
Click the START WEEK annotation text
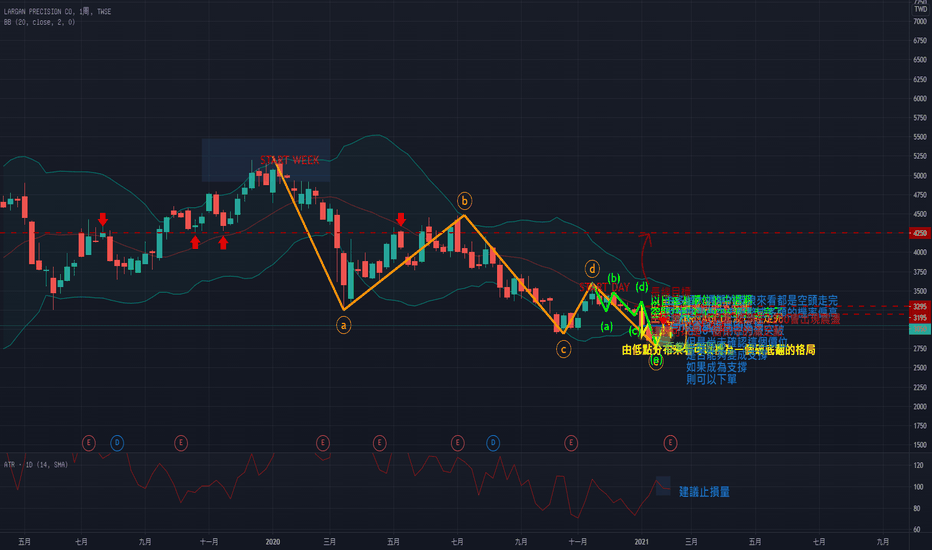click(289, 160)
